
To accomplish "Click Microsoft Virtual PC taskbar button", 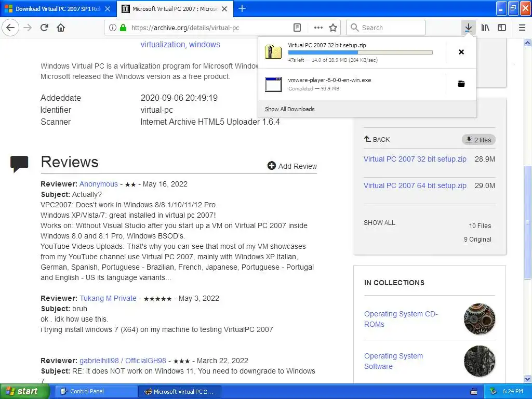I will pyautogui.click(x=180, y=392).
